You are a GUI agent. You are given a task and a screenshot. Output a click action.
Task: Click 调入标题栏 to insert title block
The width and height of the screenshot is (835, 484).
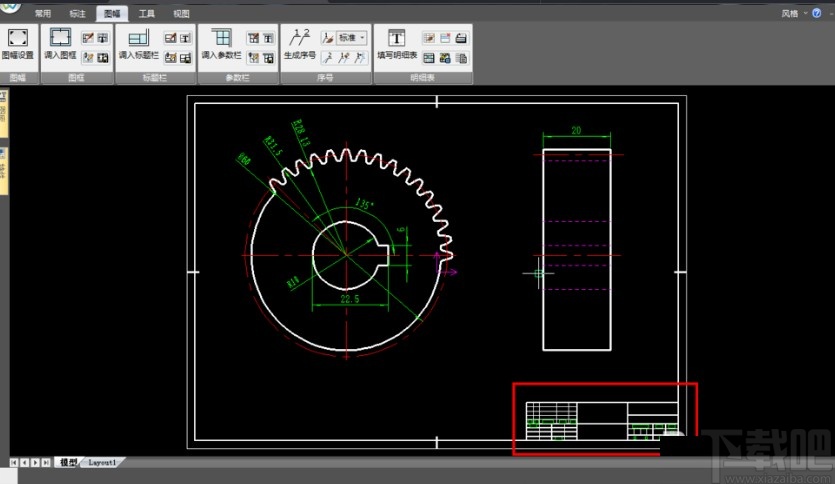pyautogui.click(x=138, y=43)
